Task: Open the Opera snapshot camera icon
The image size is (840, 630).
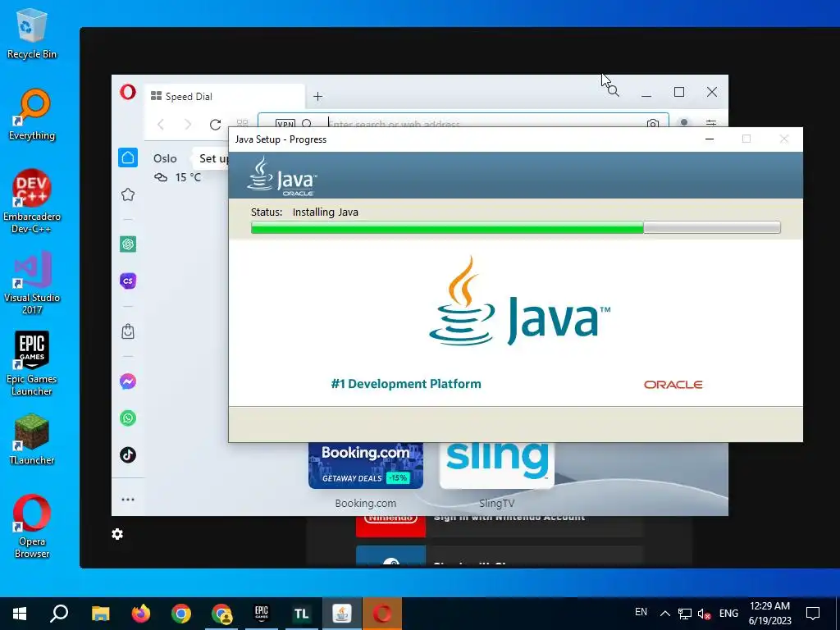Action: tap(652, 123)
